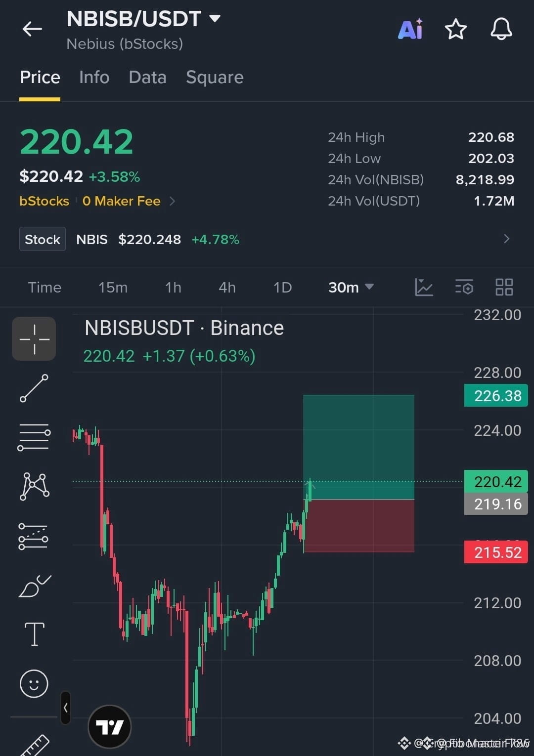Click the +3.58% change text
Screen dimensions: 534x756
(114, 177)
